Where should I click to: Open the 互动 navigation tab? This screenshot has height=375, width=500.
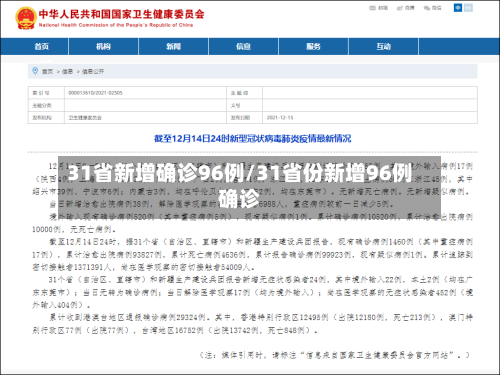(x=383, y=46)
